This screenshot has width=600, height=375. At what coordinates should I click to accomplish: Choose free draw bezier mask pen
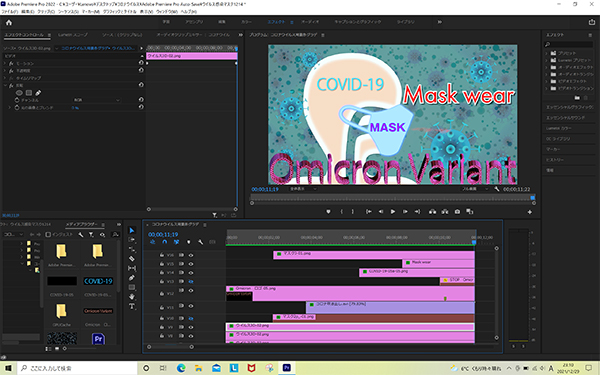pyautogui.click(x=38, y=93)
